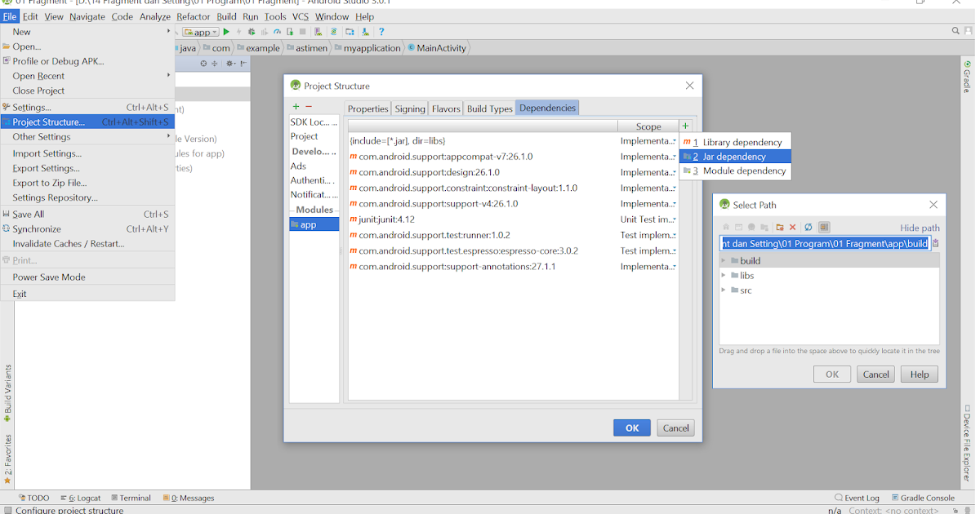Expand the libs folder tree item
Image resolution: width=980 pixels, height=514 pixels.
coord(724,275)
